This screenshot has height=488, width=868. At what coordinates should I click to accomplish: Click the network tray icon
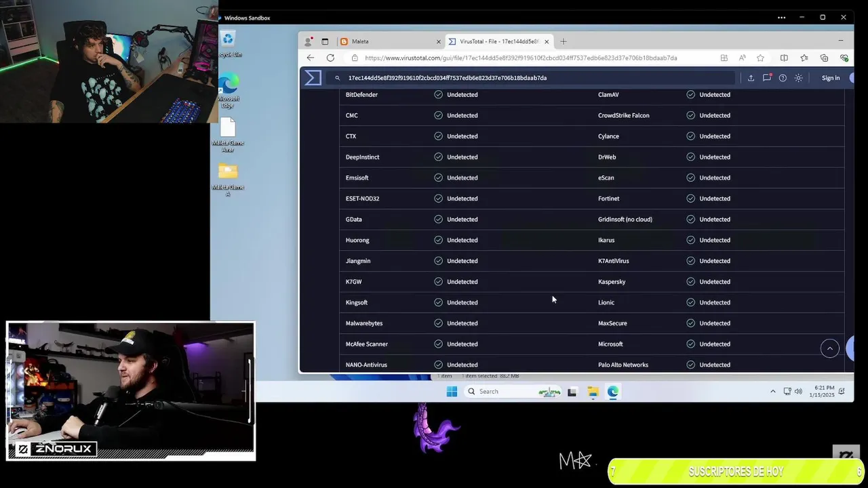click(x=787, y=392)
